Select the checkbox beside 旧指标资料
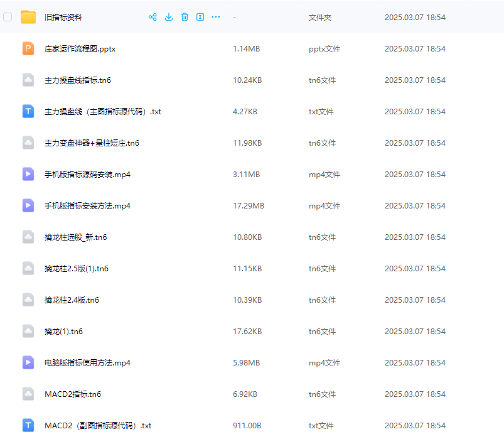Image resolution: width=504 pixels, height=444 pixels. point(7,17)
